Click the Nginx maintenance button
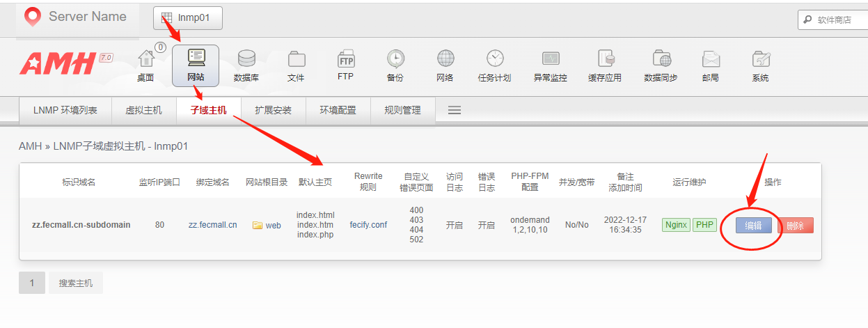Image resolution: width=868 pixels, height=328 pixels. [676, 224]
